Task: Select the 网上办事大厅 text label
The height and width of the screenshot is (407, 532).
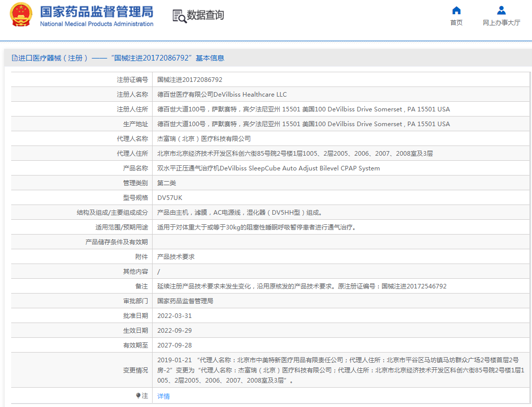Action: [x=501, y=23]
